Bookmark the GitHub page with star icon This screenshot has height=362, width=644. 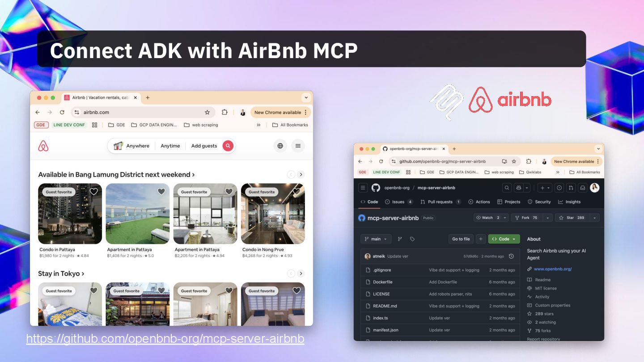(x=514, y=161)
